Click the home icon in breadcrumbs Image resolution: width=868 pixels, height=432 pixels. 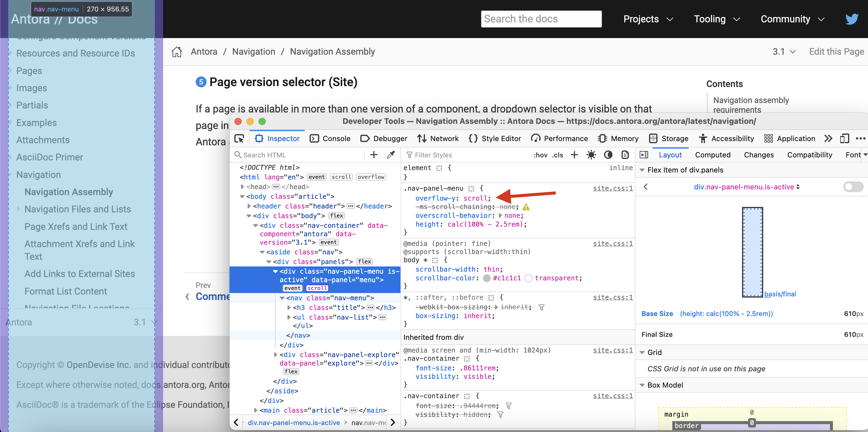(177, 52)
